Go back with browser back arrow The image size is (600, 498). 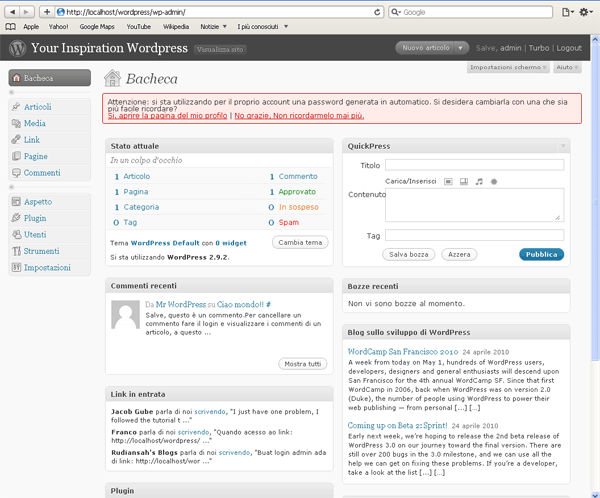coord(12,12)
